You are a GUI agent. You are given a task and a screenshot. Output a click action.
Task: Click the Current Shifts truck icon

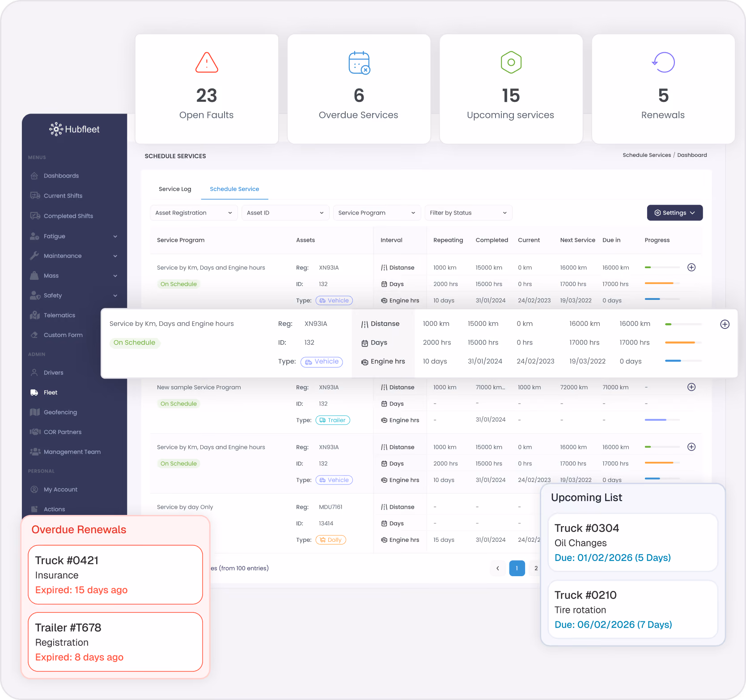point(34,195)
